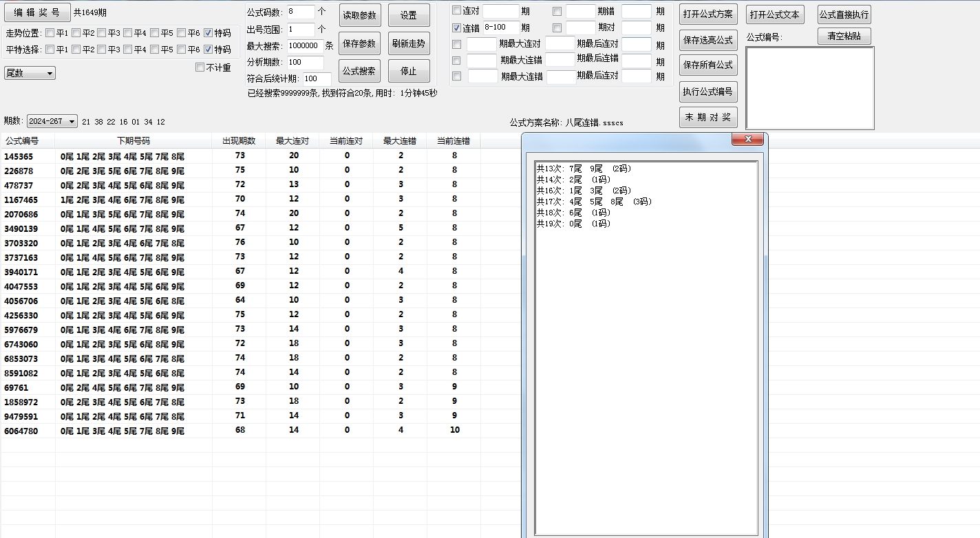The image size is (980, 538).
Task: Click 打开公式方案
Action: pos(708,14)
